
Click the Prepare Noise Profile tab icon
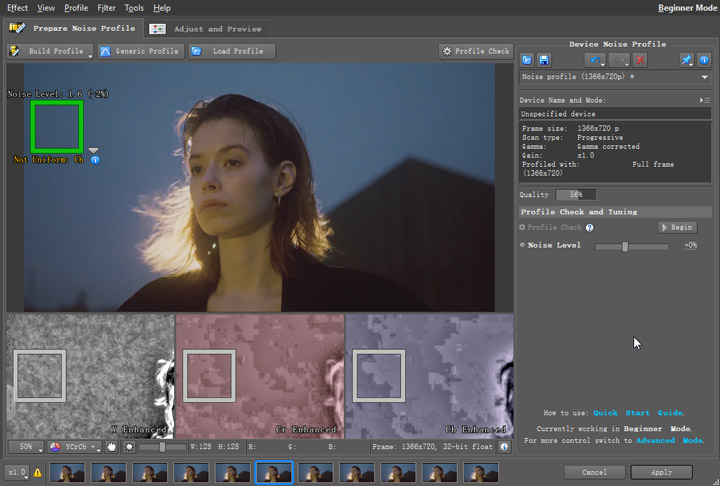17,28
